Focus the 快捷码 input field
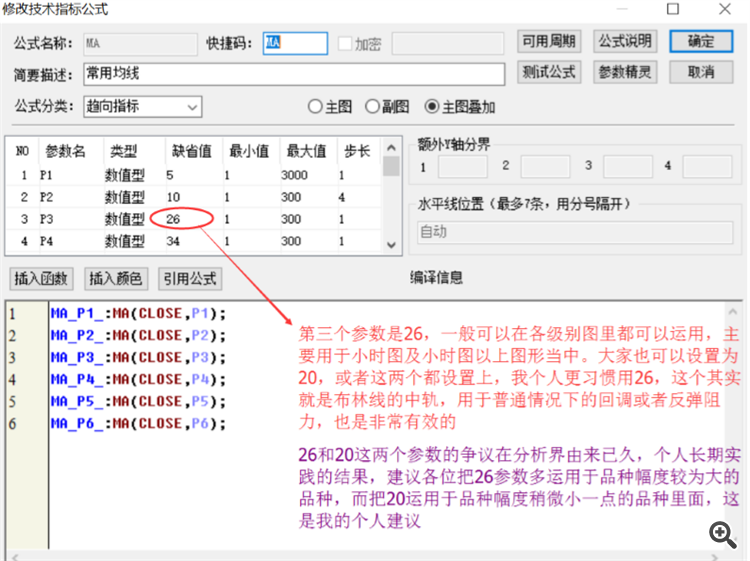 [295, 44]
